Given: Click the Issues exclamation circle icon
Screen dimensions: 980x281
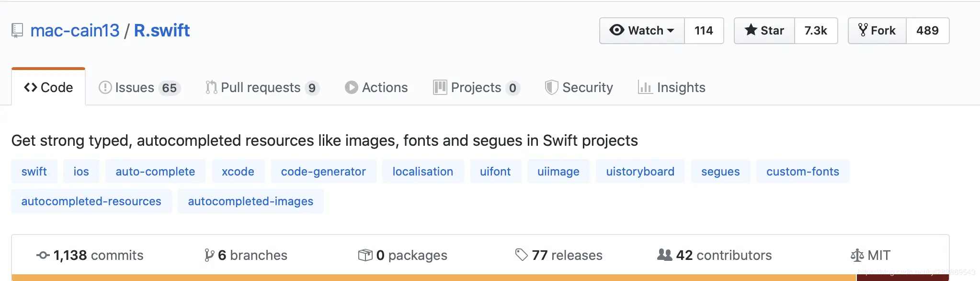Looking at the screenshot, I should coord(105,87).
